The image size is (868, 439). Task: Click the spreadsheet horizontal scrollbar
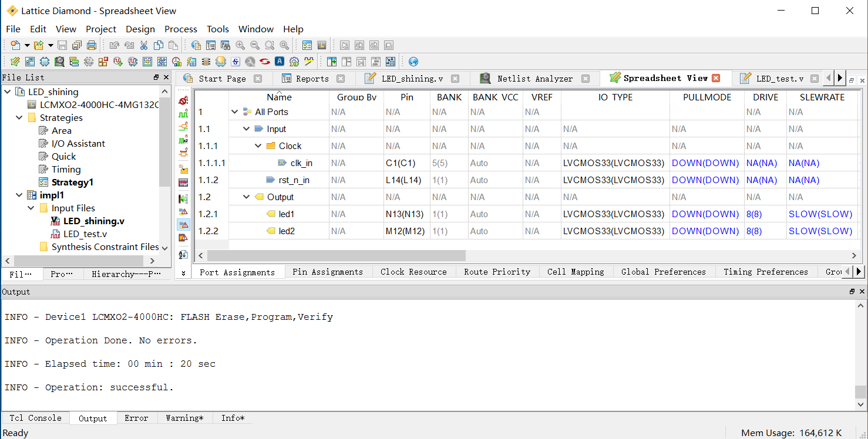[336, 255]
